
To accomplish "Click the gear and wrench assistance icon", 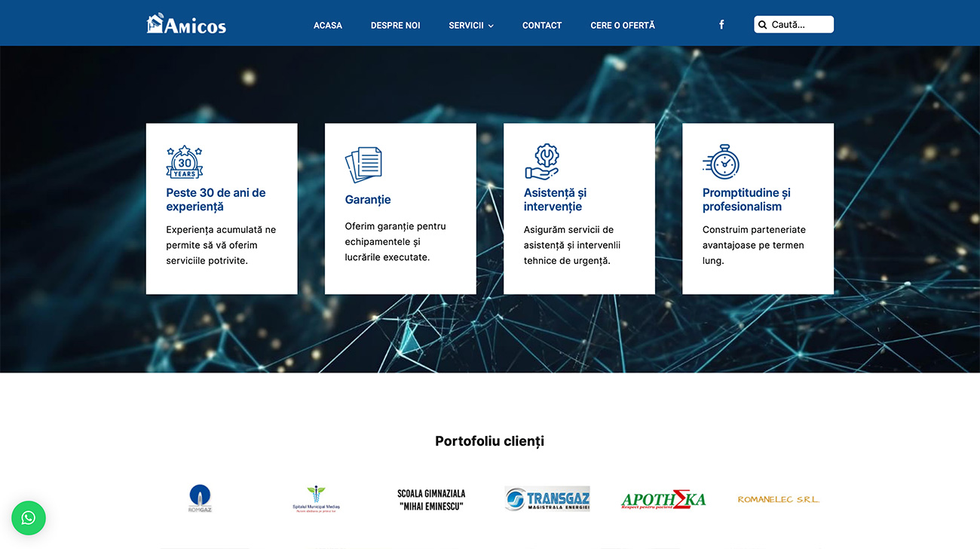I will pyautogui.click(x=542, y=162).
